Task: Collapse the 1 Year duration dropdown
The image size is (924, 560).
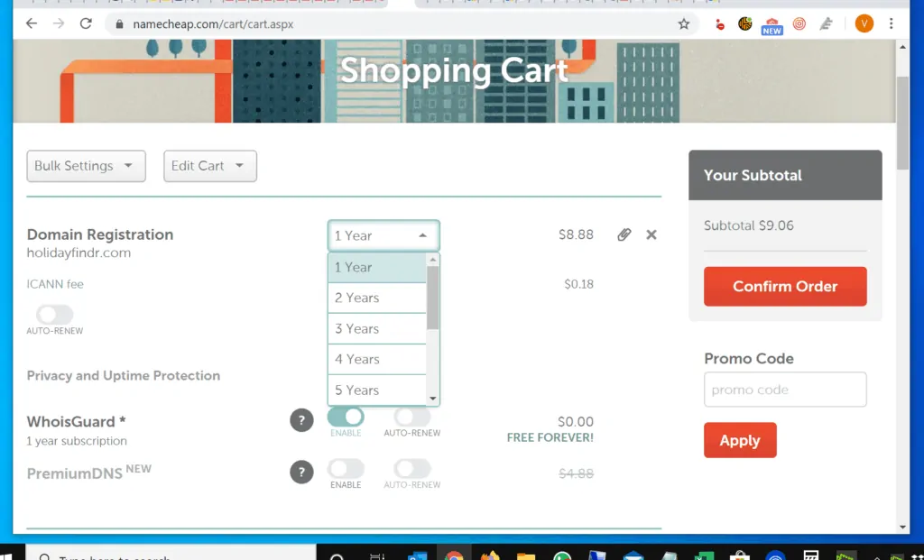Action: pyautogui.click(x=383, y=235)
